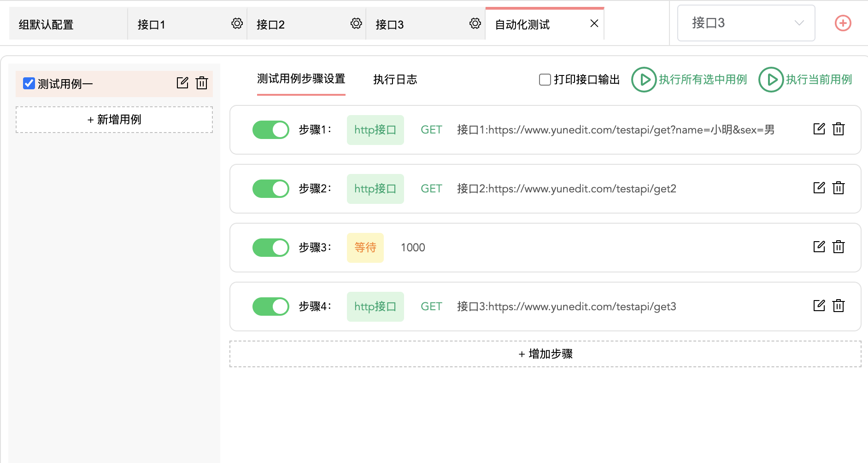868x463 pixels.
Task: Open 执行日志 sub-tab
Action: point(395,80)
